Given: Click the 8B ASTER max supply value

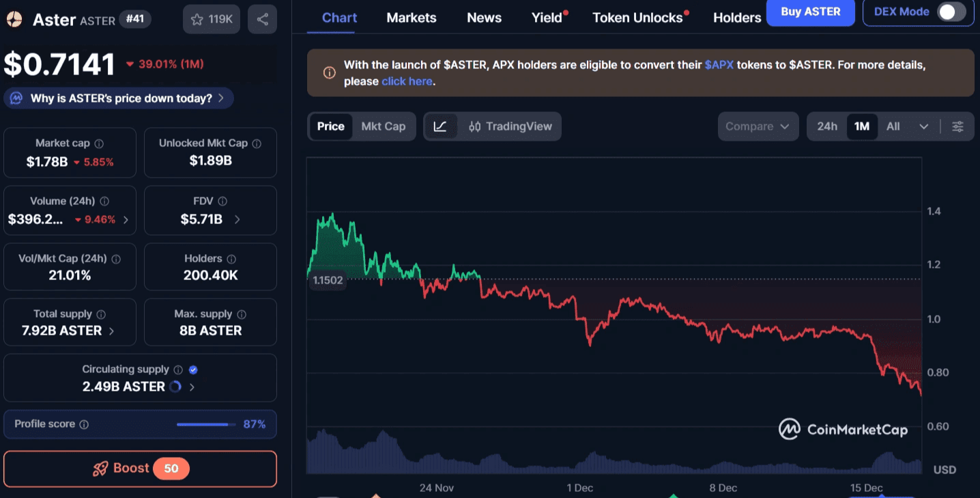Looking at the screenshot, I should [x=210, y=331].
